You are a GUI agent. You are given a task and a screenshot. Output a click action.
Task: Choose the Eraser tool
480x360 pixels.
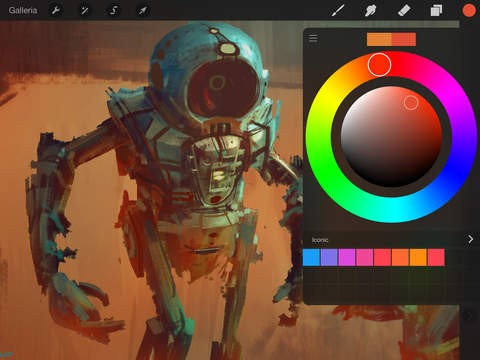[x=404, y=10]
